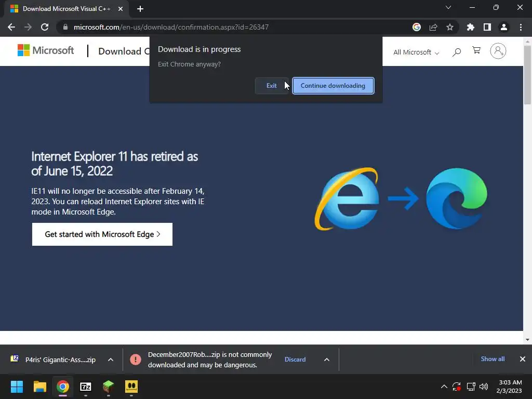Click the red warning icon for December2007Rob zip
This screenshot has width=532, height=399.
[136, 360]
